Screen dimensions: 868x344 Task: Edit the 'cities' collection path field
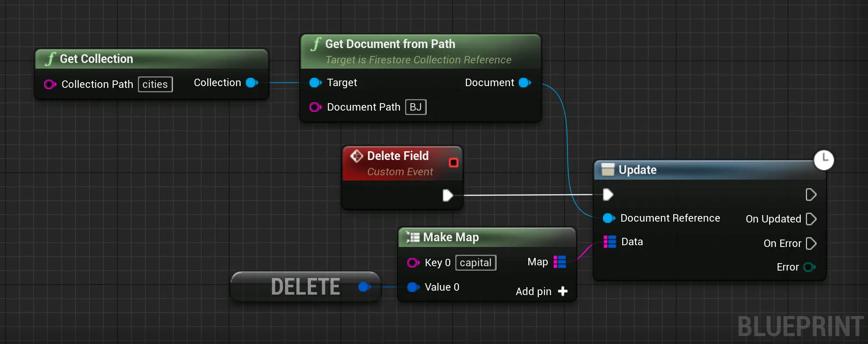tap(155, 84)
